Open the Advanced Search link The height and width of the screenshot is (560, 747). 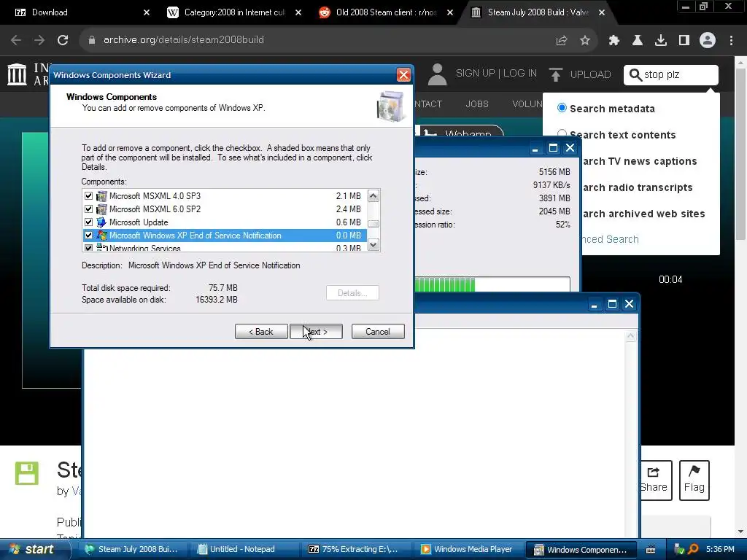coord(610,239)
